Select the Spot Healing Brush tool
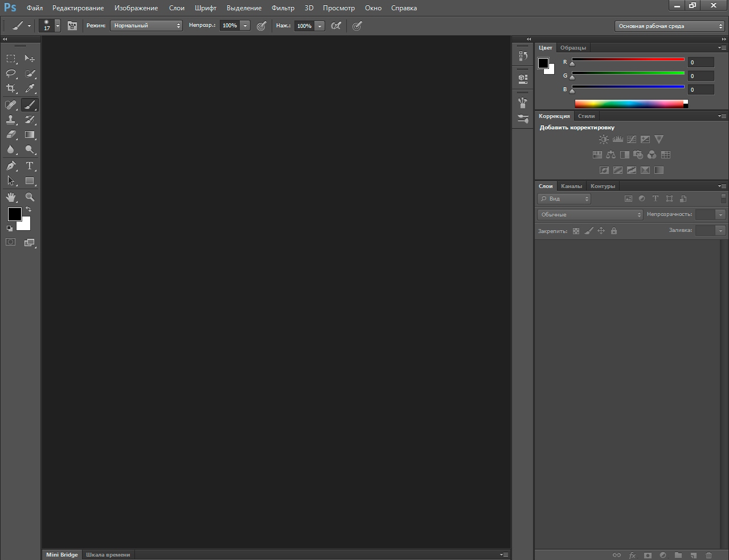The width and height of the screenshot is (729, 560). 11,105
